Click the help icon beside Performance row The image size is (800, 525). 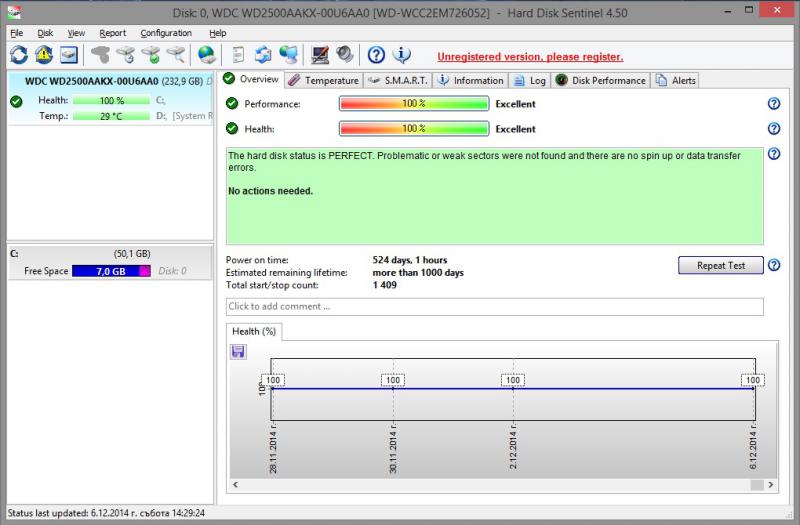[774, 104]
